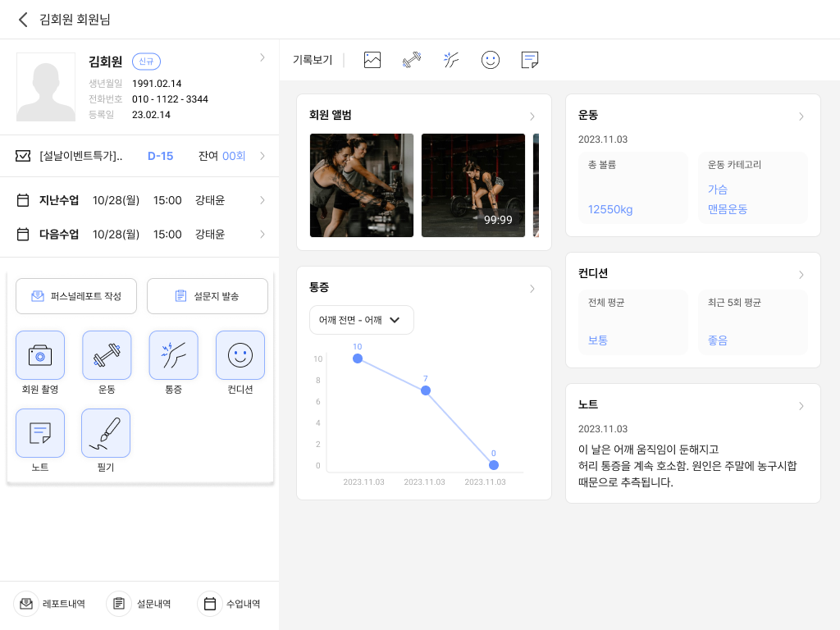Click the 김회원 회원님 page title
This screenshot has width=840, height=630.
click(x=75, y=20)
